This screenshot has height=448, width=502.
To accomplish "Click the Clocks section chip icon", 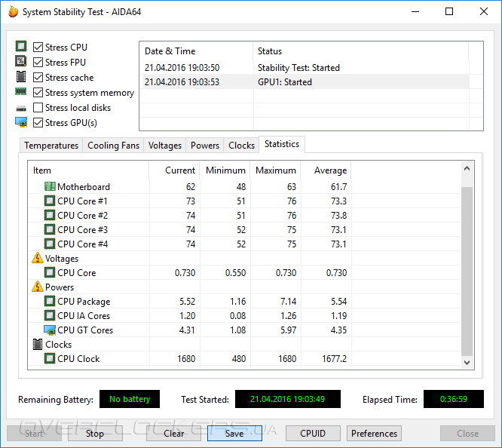I will [x=38, y=344].
